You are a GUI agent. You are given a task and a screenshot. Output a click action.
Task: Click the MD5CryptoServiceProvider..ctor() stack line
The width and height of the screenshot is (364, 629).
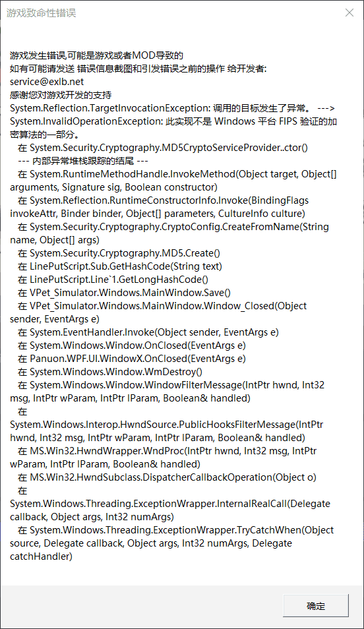pos(162,148)
